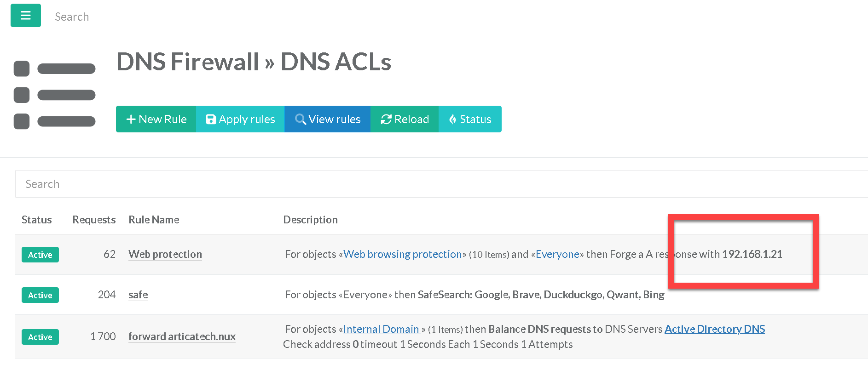Open the safe rule name link
The height and width of the screenshot is (370, 868).
(x=138, y=295)
